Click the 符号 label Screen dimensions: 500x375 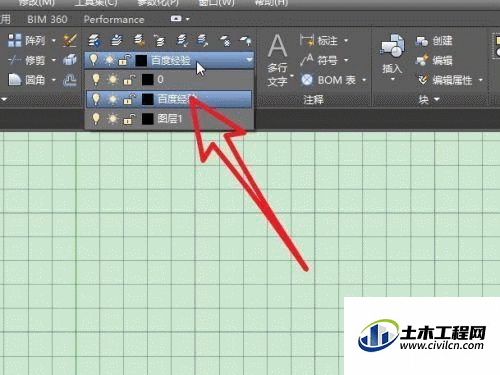(x=328, y=60)
